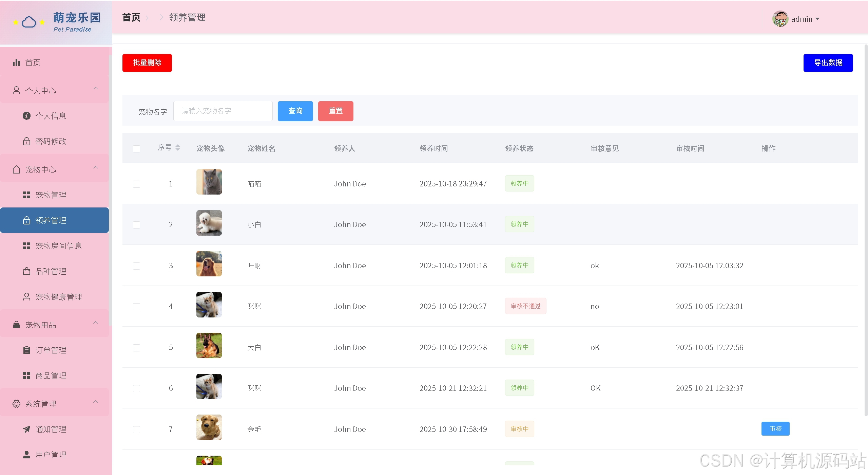The height and width of the screenshot is (475, 868).
Task: Toggle the select-all checkbox in table header
Action: (136, 149)
